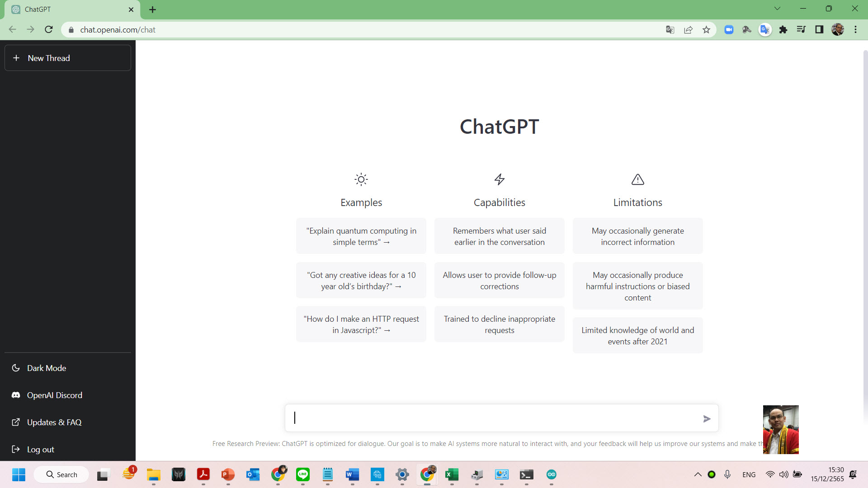Open File Explorer from taskbar
Screen dimensions: 868x488
coord(154,474)
